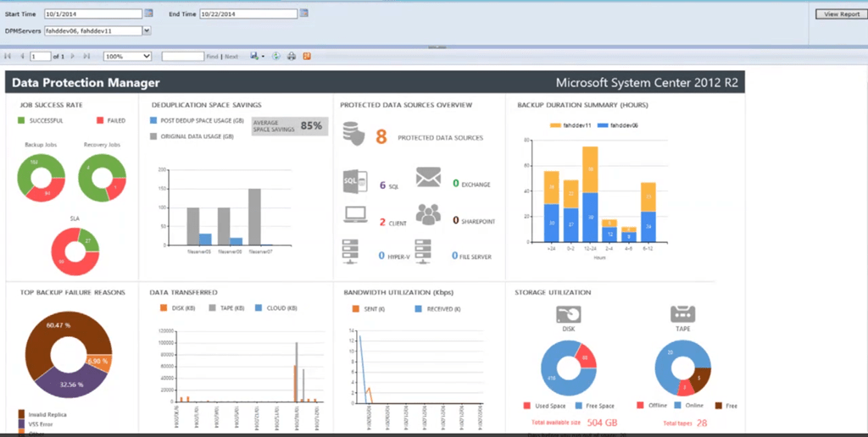Refresh the report with the refresh icon
This screenshot has height=437, width=868.
275,57
